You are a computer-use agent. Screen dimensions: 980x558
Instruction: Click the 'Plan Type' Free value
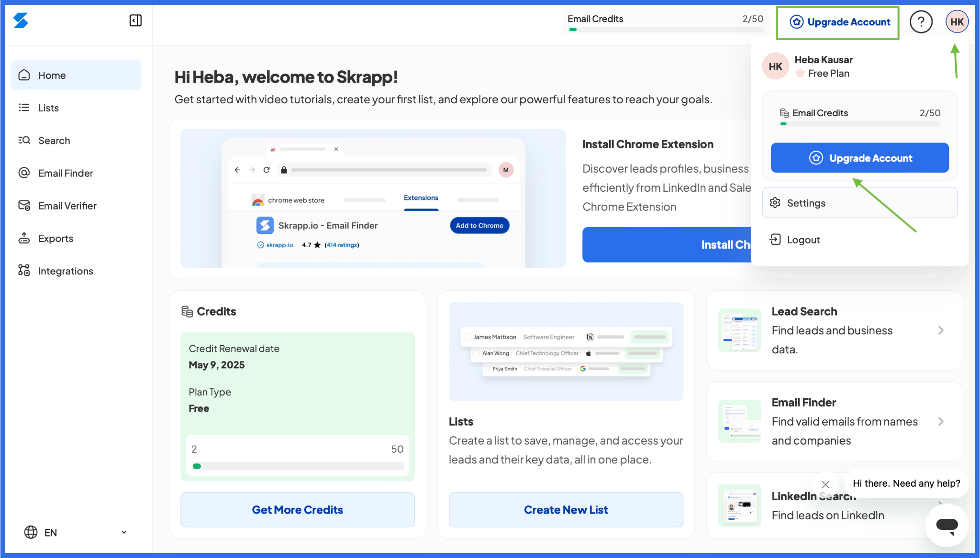click(x=199, y=408)
